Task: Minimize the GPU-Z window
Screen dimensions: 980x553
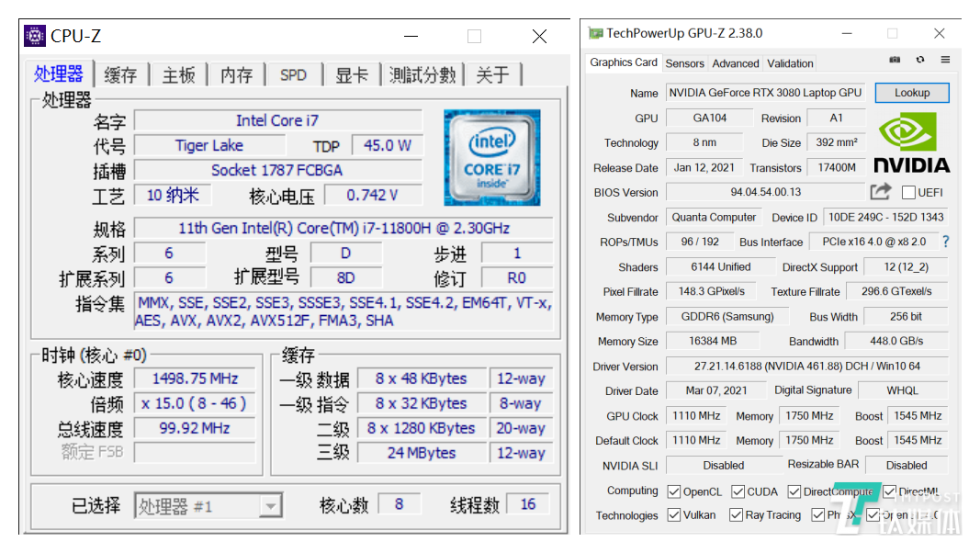Action: [847, 33]
